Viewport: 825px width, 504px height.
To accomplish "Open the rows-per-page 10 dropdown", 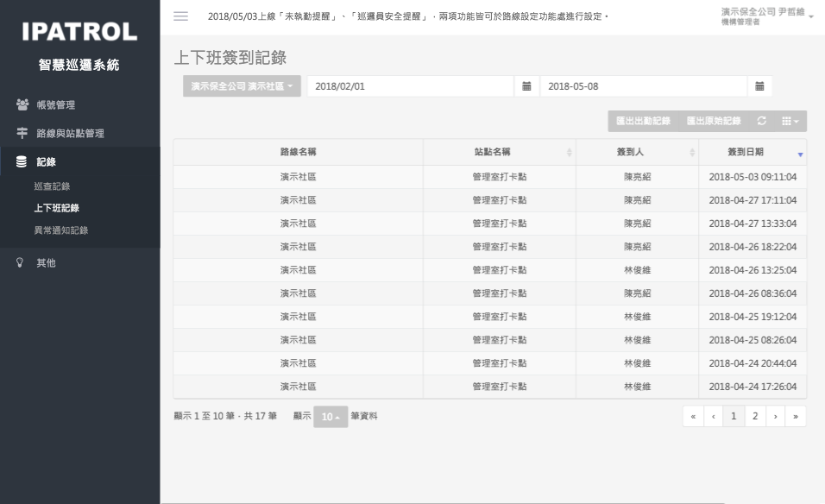I will [331, 417].
